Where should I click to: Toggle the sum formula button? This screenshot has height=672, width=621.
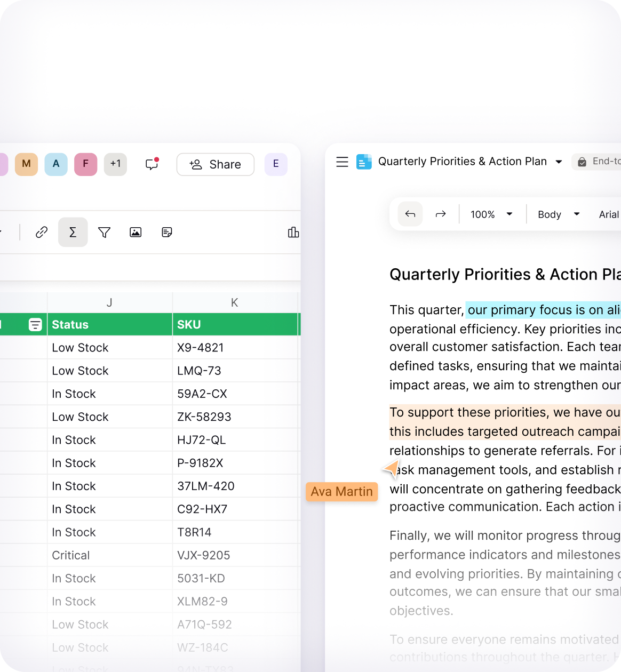coord(73,233)
